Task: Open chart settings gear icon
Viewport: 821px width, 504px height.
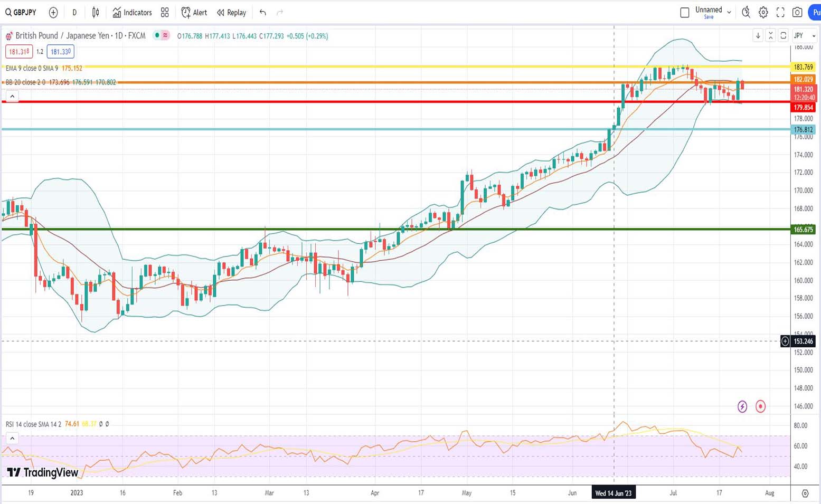Action: click(x=763, y=12)
